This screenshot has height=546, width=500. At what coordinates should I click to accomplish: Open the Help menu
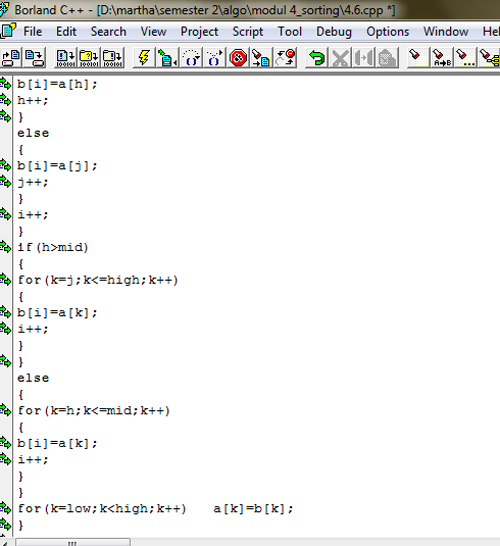click(x=491, y=32)
